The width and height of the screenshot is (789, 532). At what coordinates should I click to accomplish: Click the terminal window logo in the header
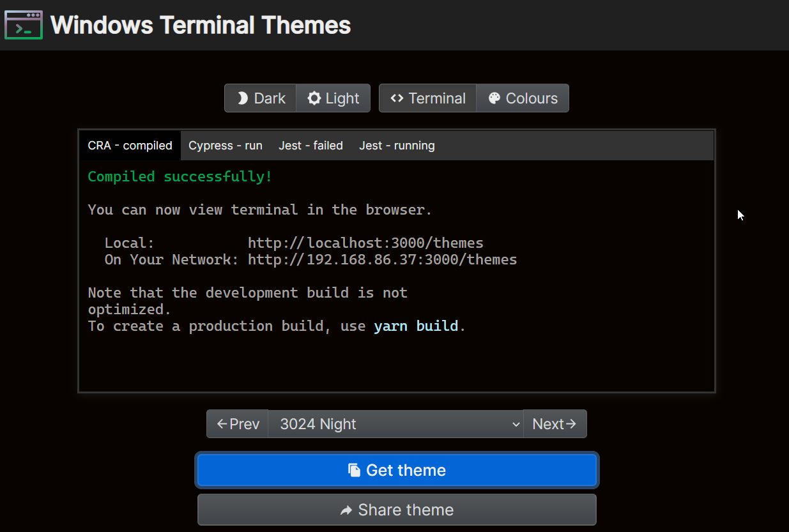coord(23,25)
